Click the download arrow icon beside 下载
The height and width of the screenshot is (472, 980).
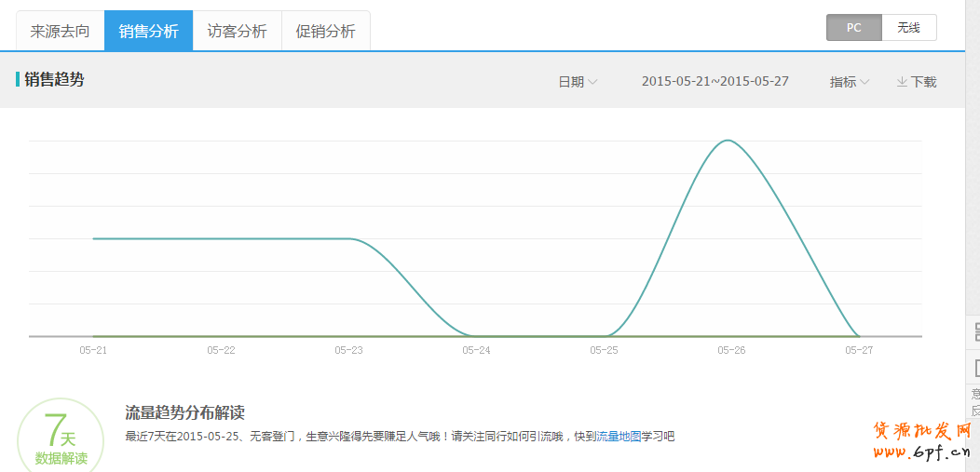point(902,82)
